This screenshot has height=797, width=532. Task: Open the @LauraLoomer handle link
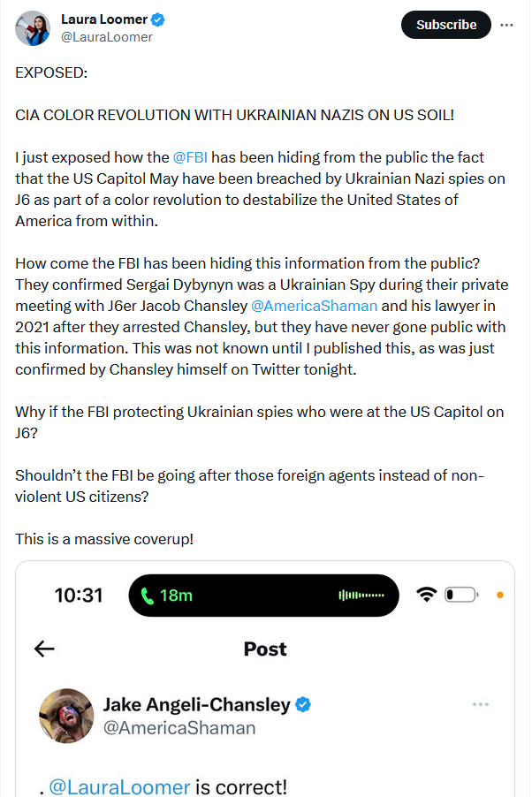point(106,37)
